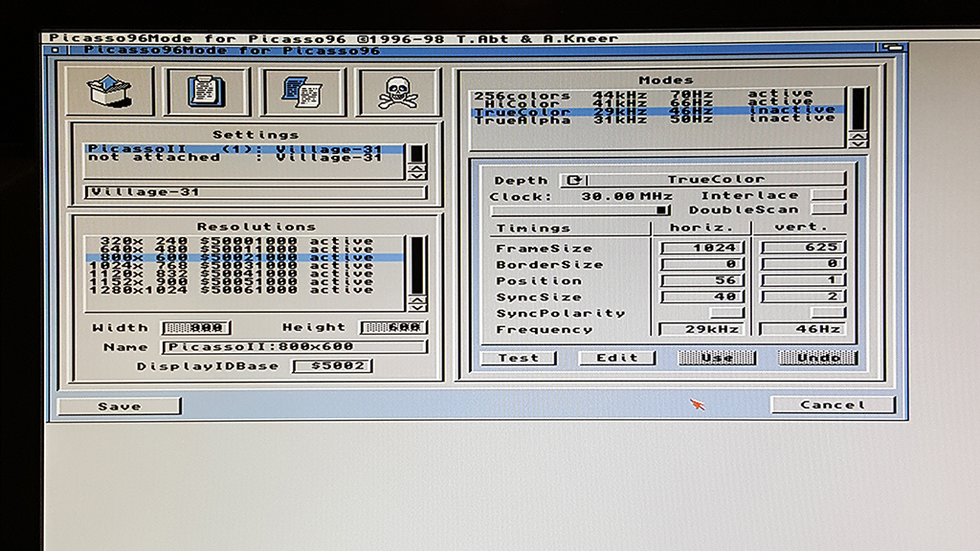The width and height of the screenshot is (980, 551).
Task: Click the open box drawer icon
Action: [110, 91]
